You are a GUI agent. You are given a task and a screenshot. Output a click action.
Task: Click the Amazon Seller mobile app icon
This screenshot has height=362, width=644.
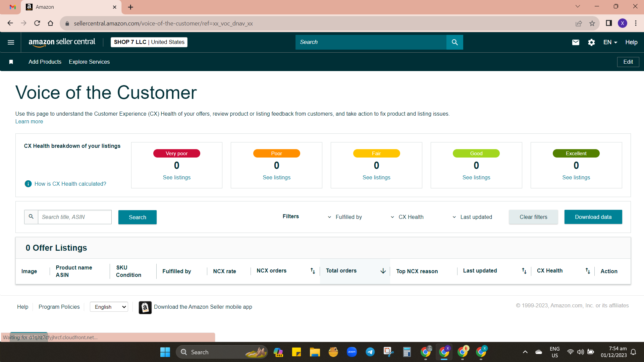[145, 307]
